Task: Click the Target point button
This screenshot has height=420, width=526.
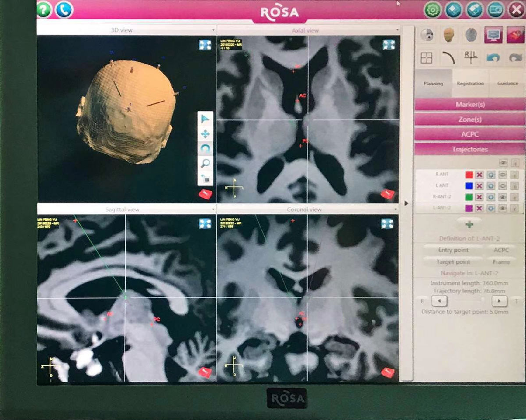Action: coord(453,262)
